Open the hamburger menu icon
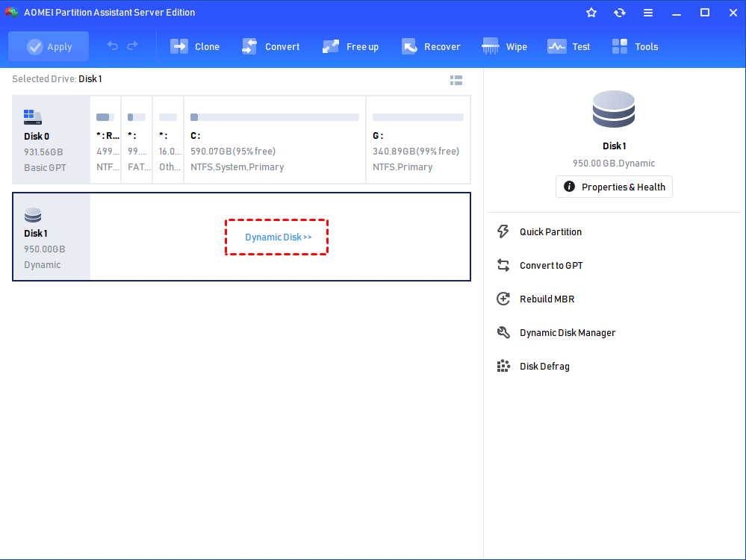The width and height of the screenshot is (746, 560). click(x=648, y=13)
